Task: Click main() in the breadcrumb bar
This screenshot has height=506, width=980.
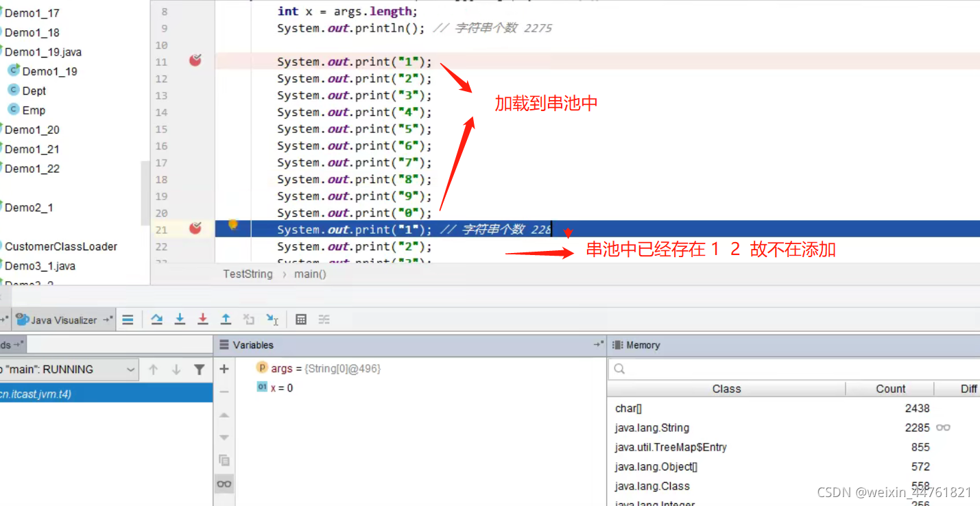Action: click(x=310, y=274)
